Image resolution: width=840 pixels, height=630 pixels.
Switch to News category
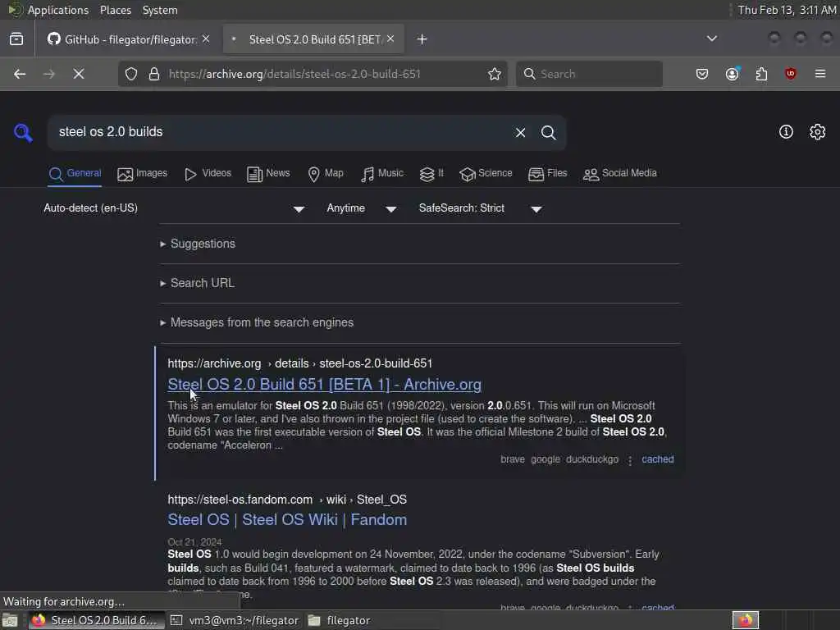pyautogui.click(x=268, y=174)
